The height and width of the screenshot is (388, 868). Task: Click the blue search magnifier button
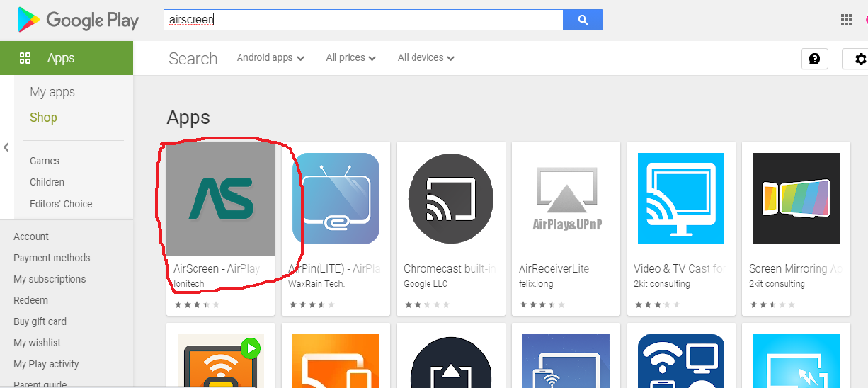pyautogui.click(x=583, y=20)
